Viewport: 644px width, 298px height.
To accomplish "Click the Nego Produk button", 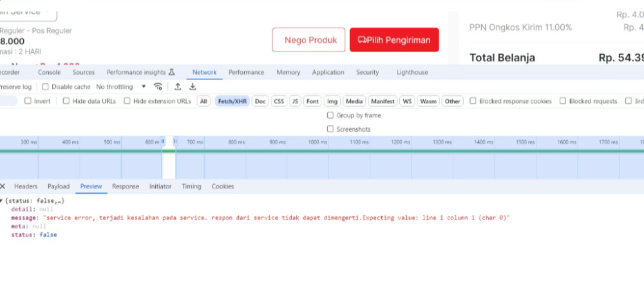I will coord(309,40).
